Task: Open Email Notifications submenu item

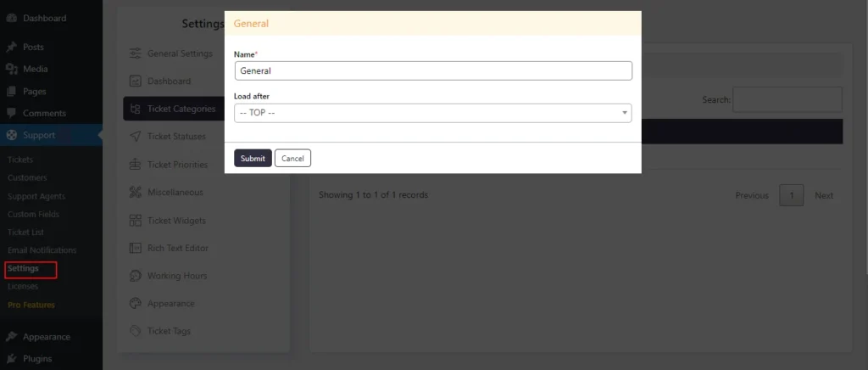Action: 42,250
